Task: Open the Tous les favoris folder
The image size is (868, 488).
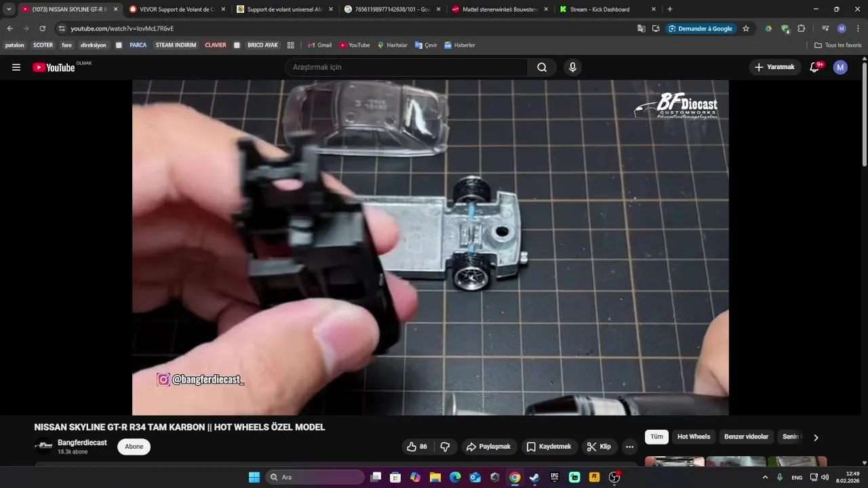Action: [x=838, y=45]
